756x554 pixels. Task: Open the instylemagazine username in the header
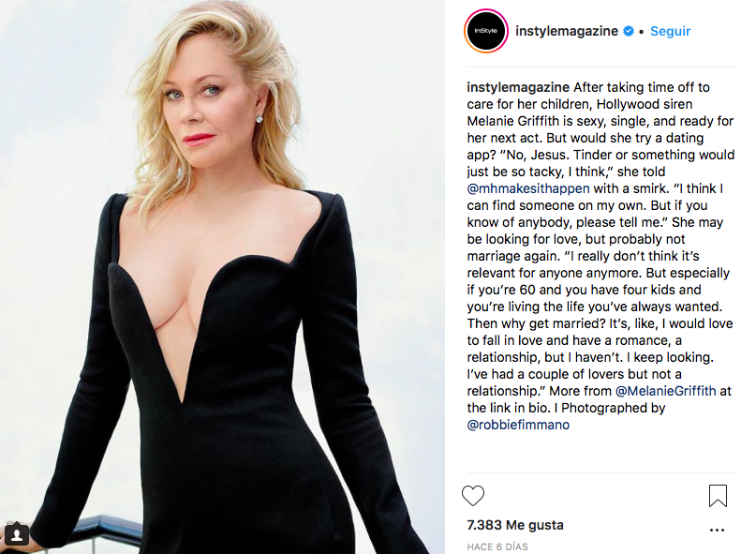point(567,31)
